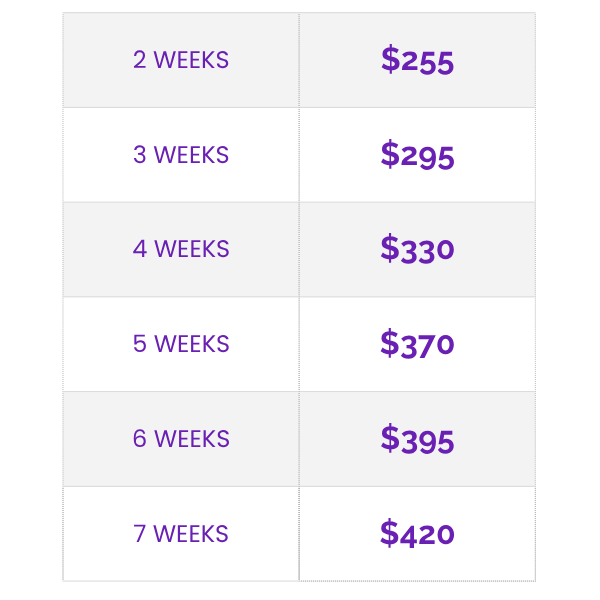Select the 2 WEEKS duration cell
Screen dimensions: 600x600
click(x=181, y=60)
